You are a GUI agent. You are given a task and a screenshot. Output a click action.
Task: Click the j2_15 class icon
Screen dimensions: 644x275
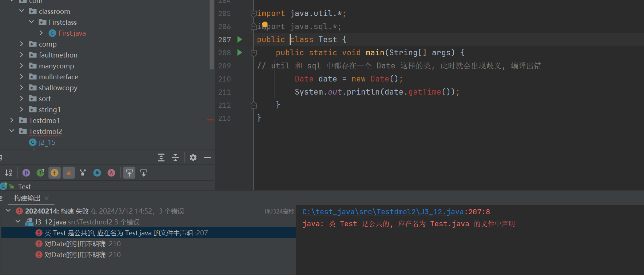[x=33, y=142]
